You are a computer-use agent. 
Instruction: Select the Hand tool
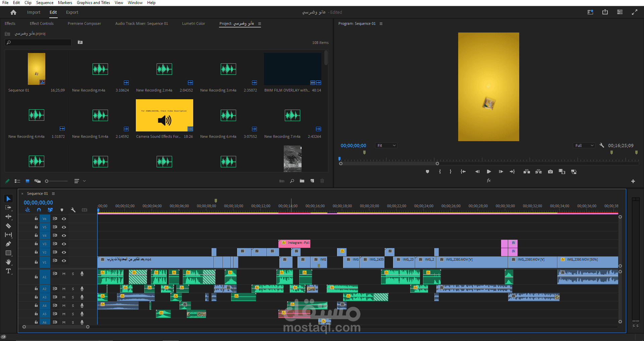pos(8,262)
